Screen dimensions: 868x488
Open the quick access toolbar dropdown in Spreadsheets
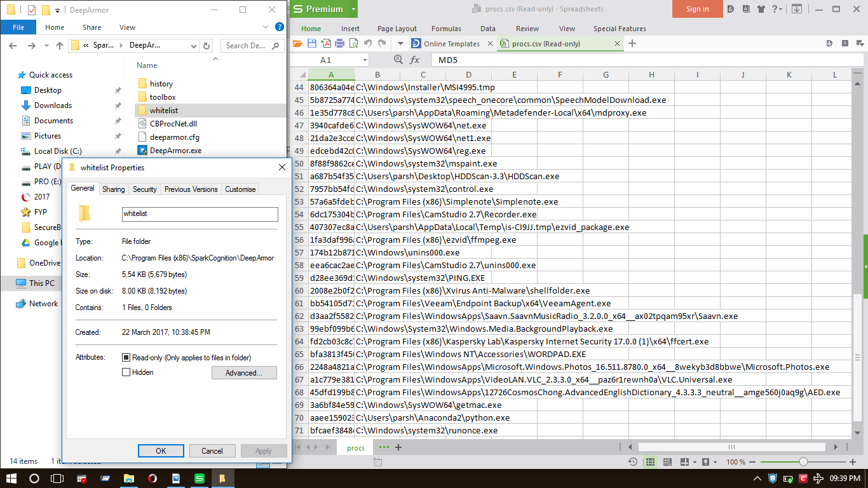point(400,44)
